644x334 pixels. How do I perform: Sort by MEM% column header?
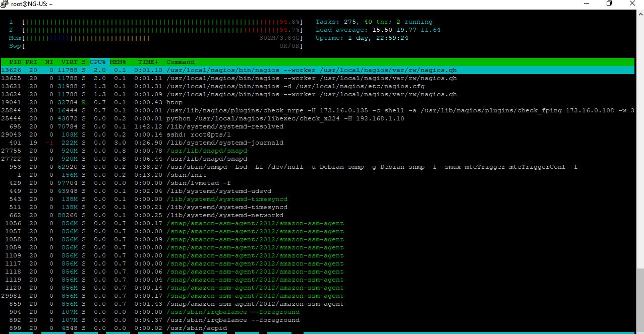(x=118, y=62)
